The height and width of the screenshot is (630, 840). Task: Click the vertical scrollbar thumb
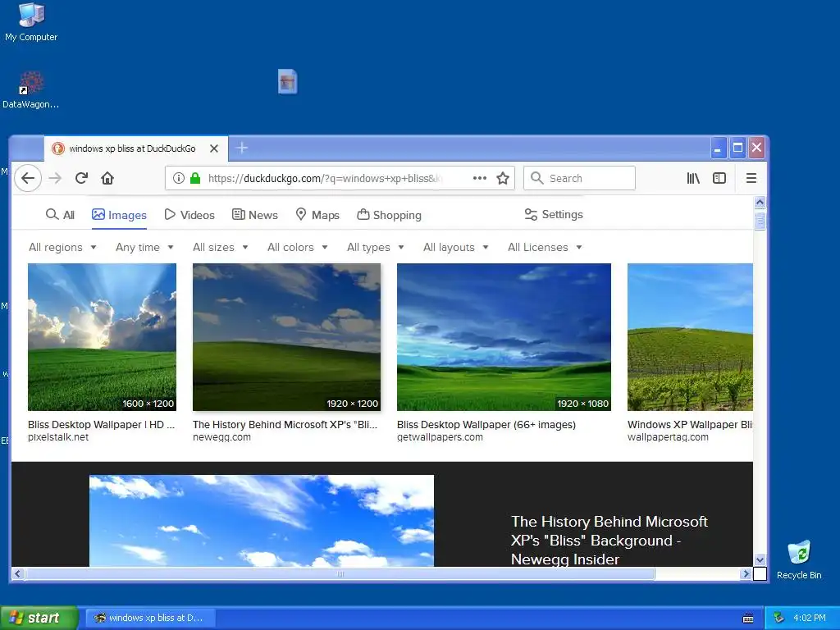tap(760, 221)
